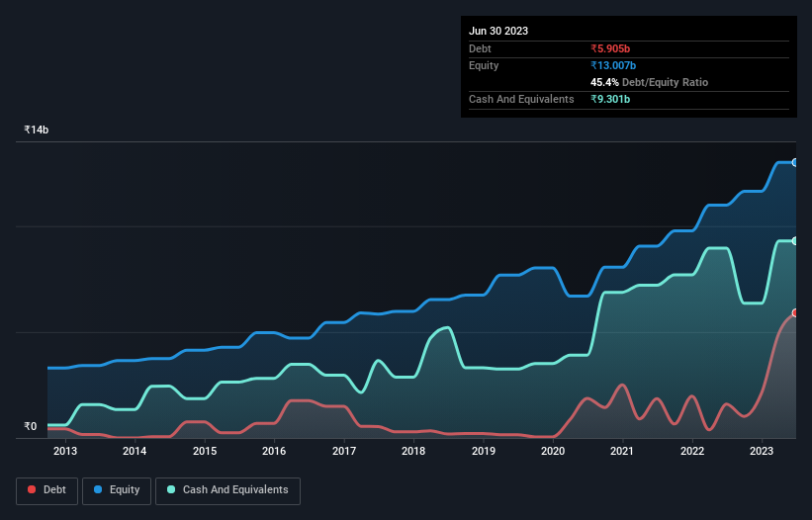
Task: Click the ₹14b y-axis label
Action: click(x=37, y=130)
